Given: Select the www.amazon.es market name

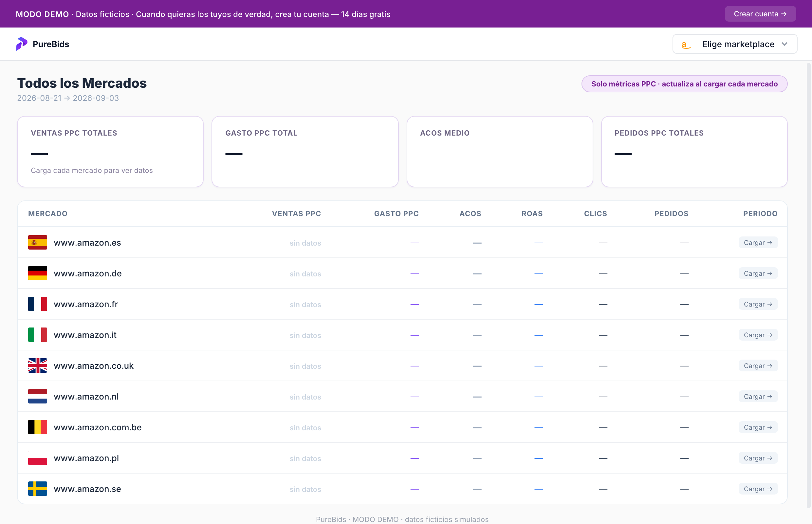Looking at the screenshot, I should click(87, 243).
